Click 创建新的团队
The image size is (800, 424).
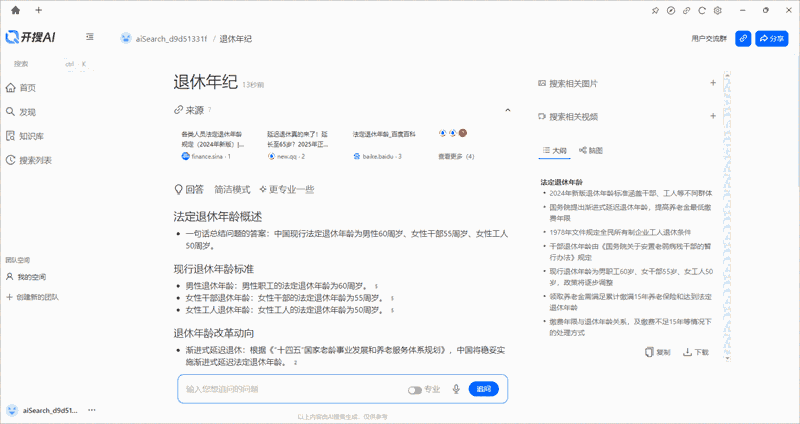coord(32,297)
